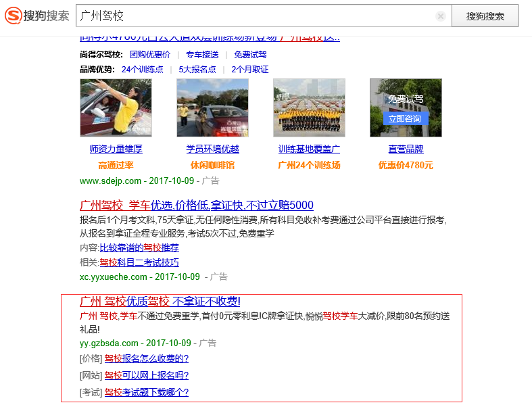Viewport: 532px width, 407px height.
Task: Click the 搜狗搜索 search button
Action: 485,16
